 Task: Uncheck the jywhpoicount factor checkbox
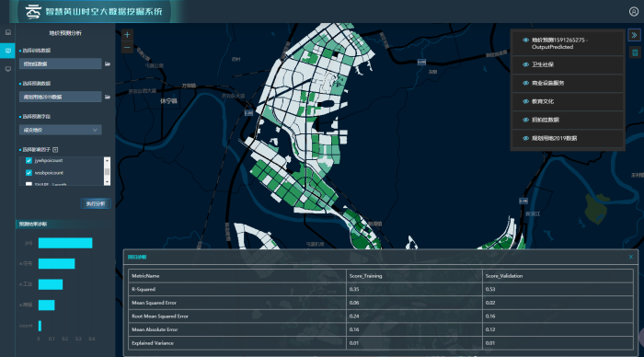(x=29, y=161)
